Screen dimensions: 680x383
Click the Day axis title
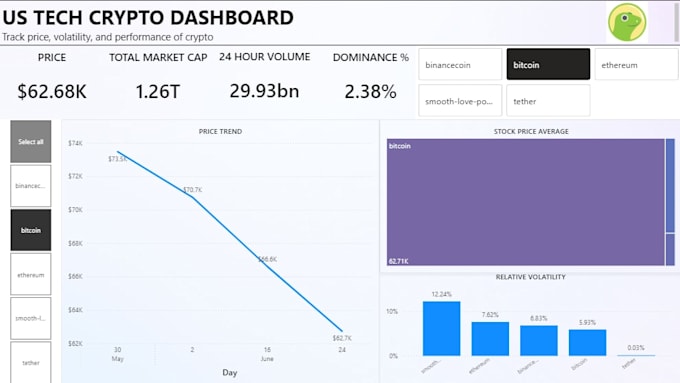pyautogui.click(x=229, y=373)
